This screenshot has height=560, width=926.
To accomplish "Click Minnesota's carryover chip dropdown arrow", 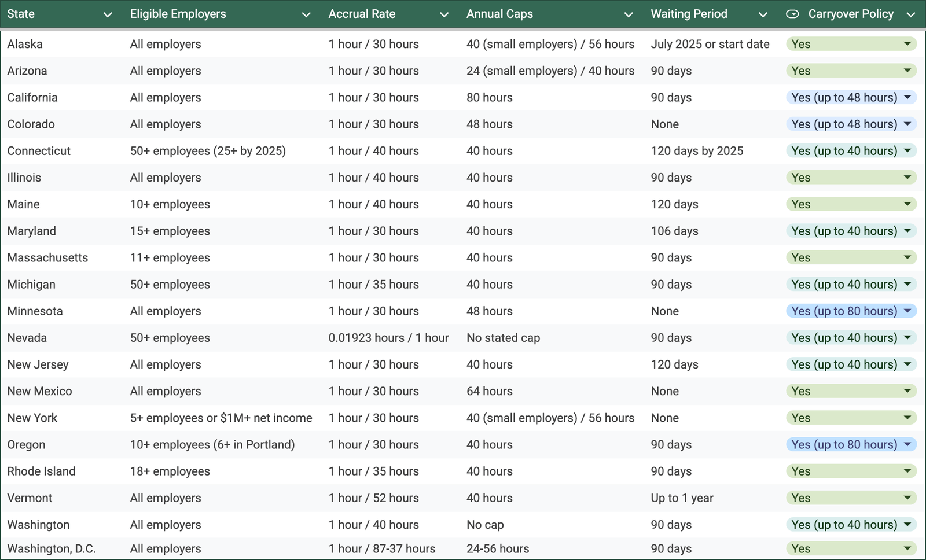I will click(907, 311).
